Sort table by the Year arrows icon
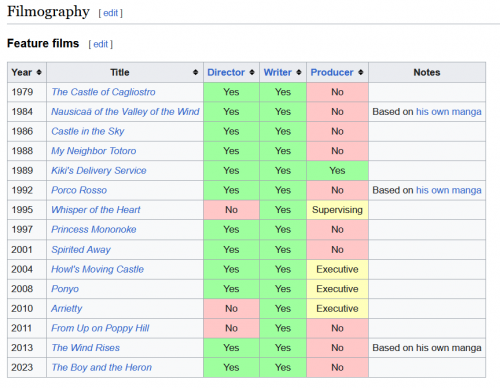 [x=39, y=72]
